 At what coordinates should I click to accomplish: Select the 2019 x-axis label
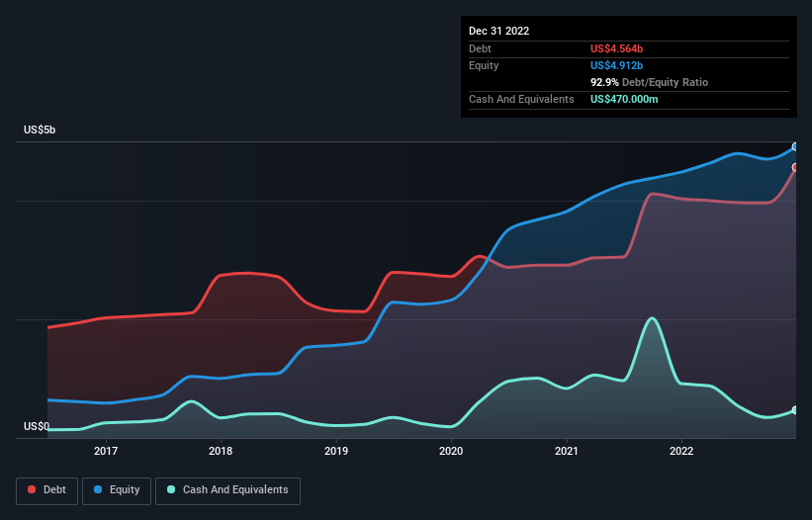336,452
